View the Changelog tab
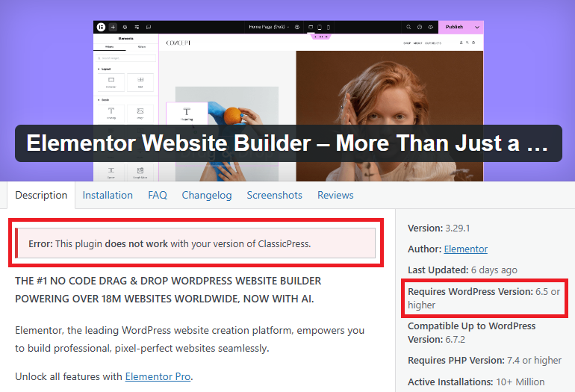This screenshot has height=392, width=575. 206,195
